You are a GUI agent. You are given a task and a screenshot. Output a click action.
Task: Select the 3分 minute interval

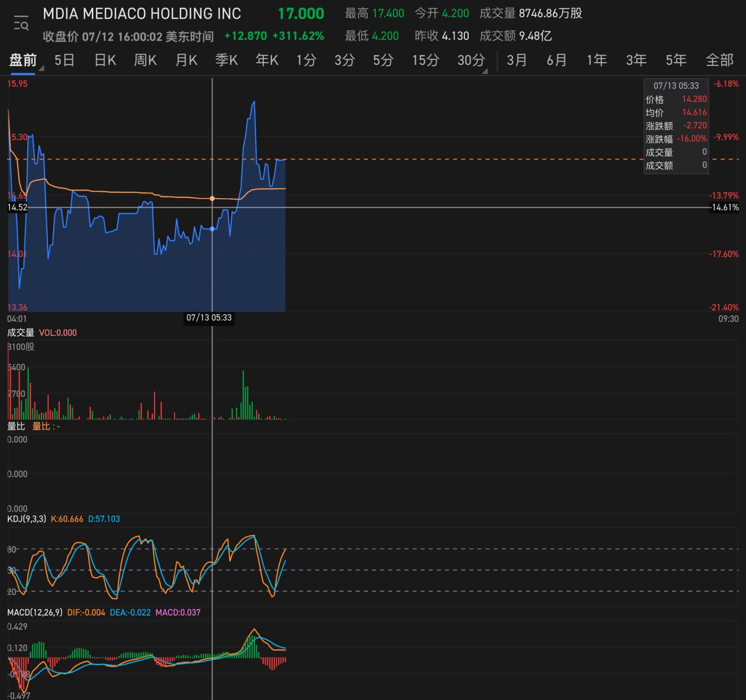click(345, 60)
